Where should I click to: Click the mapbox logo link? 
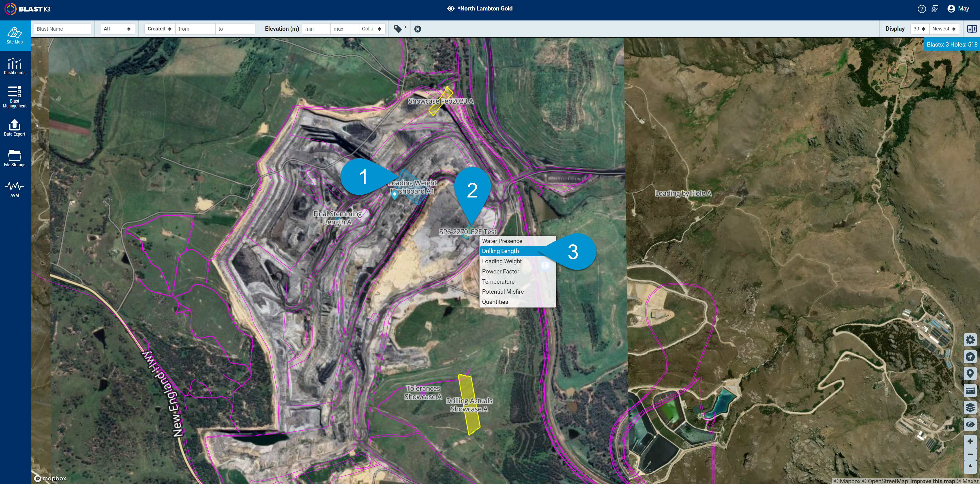[x=50, y=479]
